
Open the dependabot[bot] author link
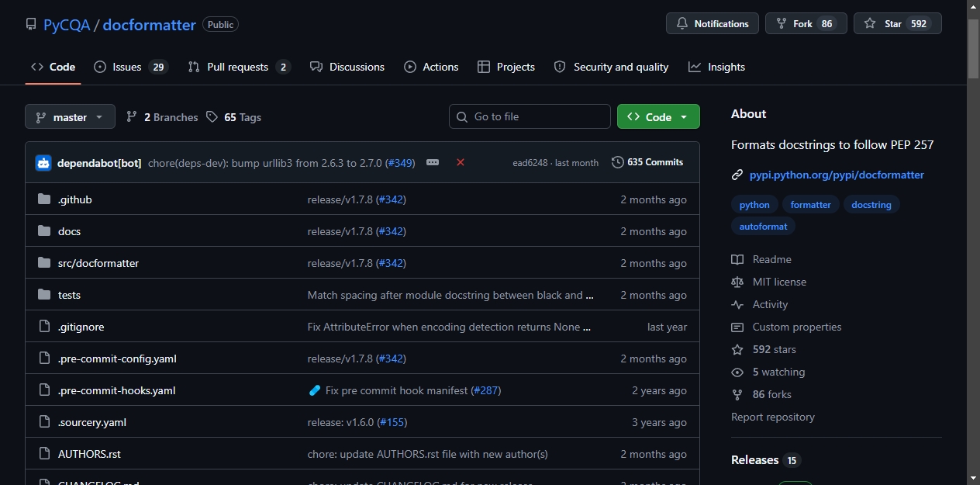(x=99, y=163)
